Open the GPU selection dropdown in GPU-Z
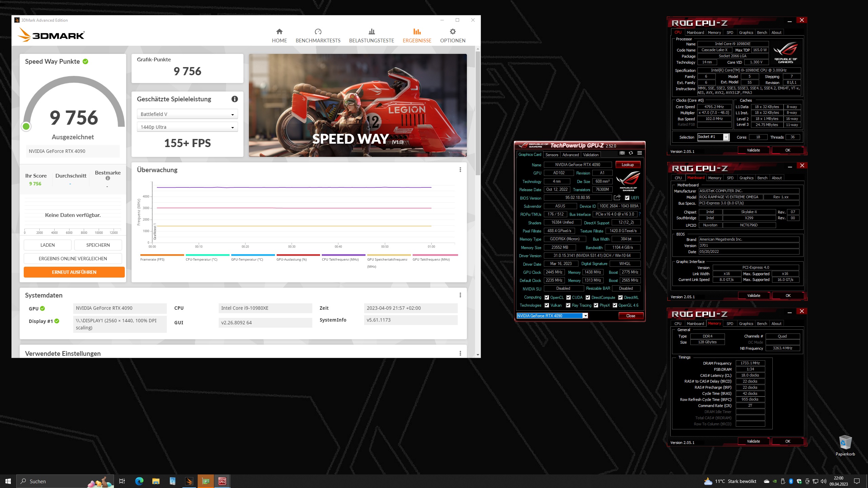Viewport: 868px width, 488px height. [552, 316]
